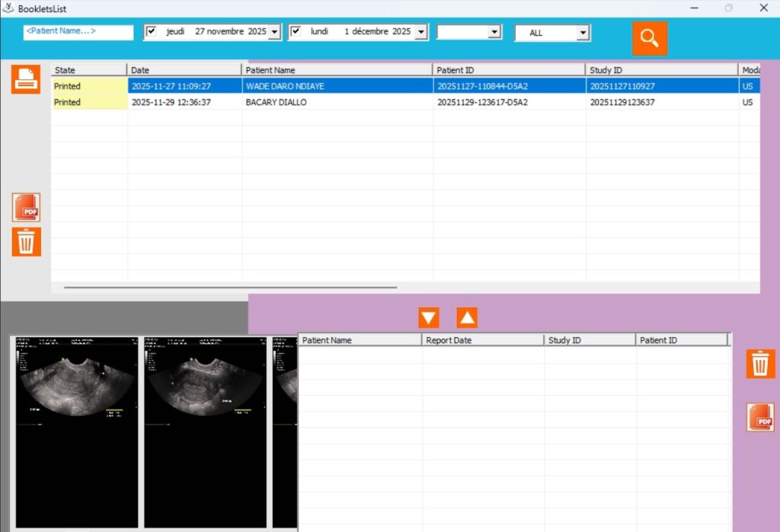Open the start date calendar dropdown
The image size is (780, 532).
(274, 32)
